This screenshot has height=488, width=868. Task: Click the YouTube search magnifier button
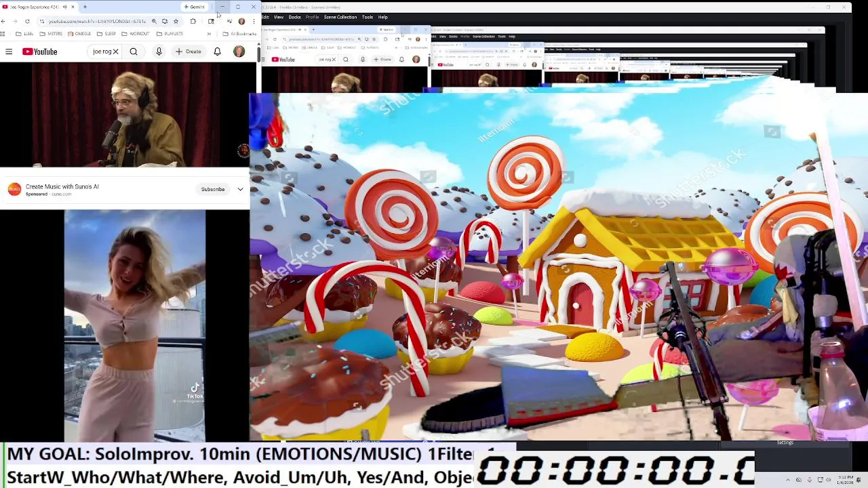pos(134,52)
